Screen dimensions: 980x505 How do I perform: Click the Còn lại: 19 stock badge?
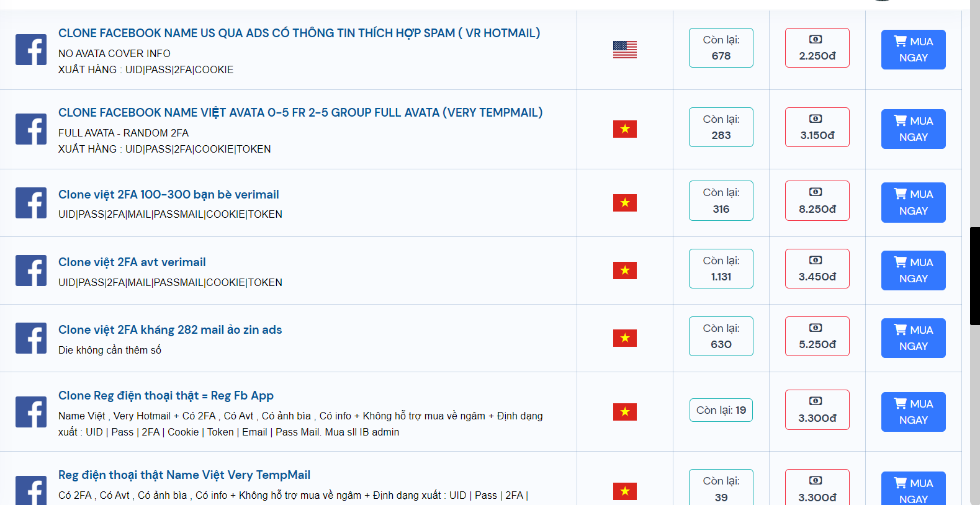(x=721, y=410)
